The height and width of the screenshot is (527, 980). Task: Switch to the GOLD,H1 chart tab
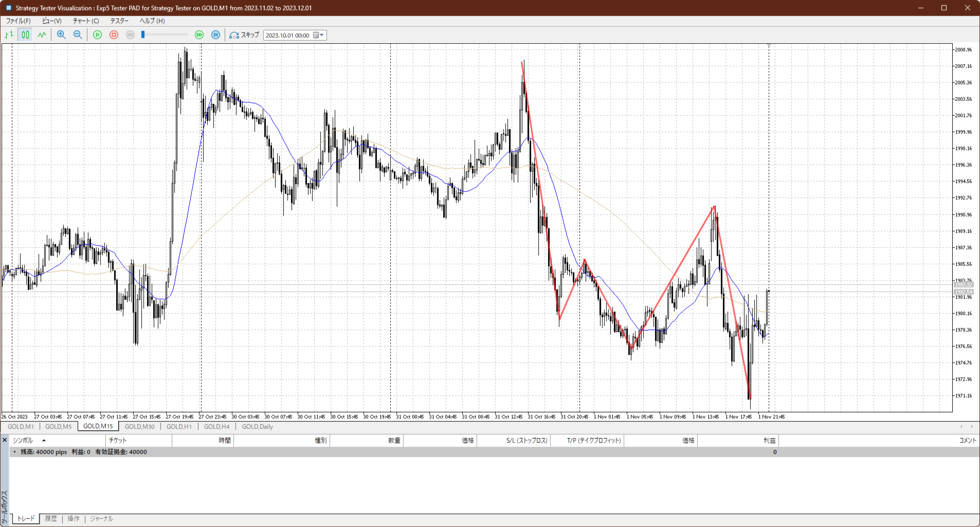click(179, 427)
